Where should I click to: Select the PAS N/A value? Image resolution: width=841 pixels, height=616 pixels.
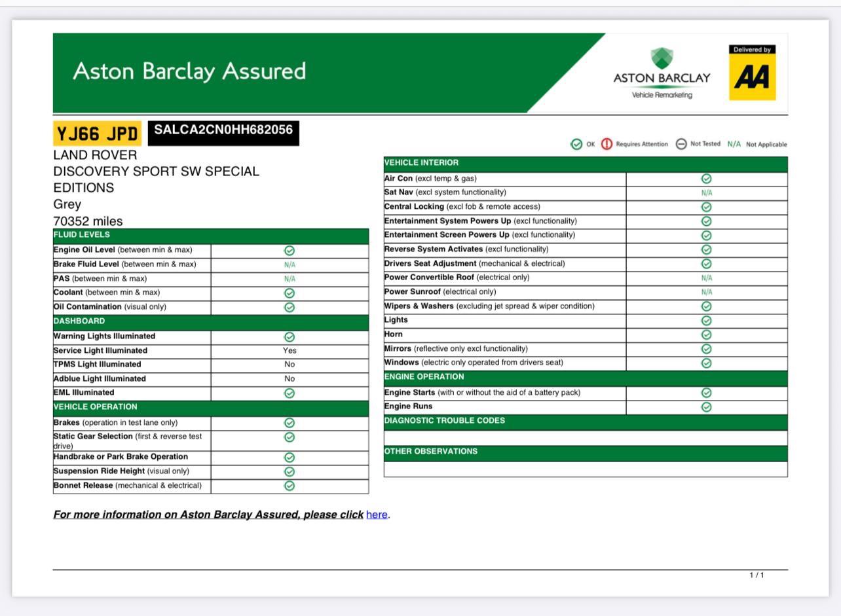coord(290,279)
